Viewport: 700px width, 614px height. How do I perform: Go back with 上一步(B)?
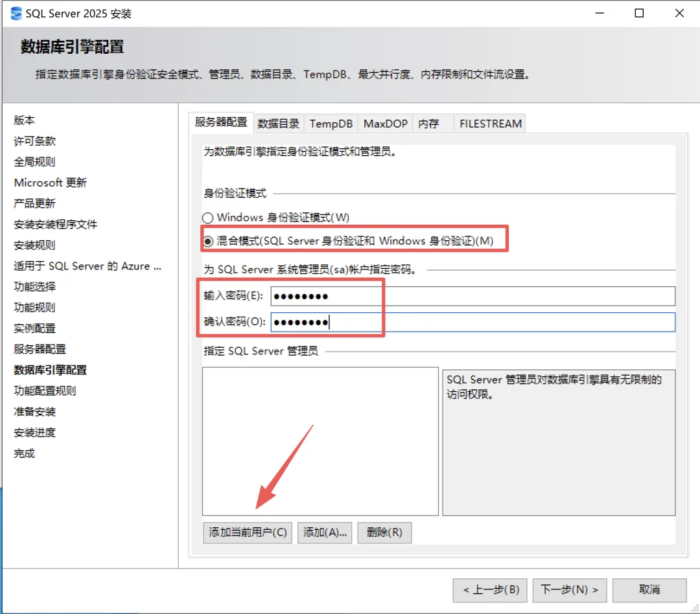click(490, 590)
